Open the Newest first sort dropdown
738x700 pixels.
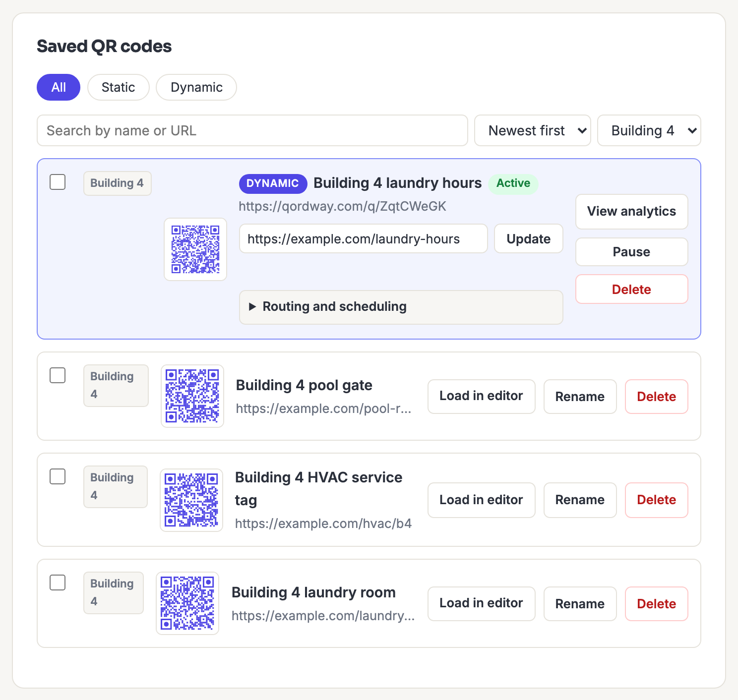point(533,130)
